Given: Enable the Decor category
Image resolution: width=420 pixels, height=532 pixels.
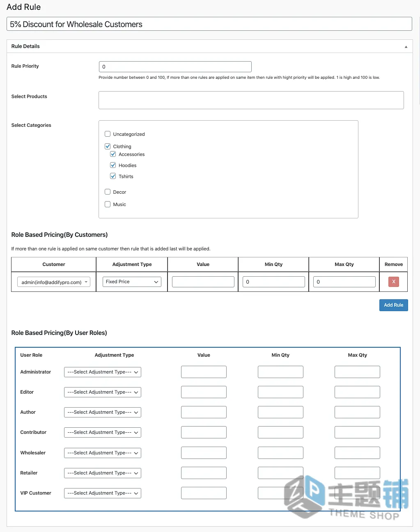Looking at the screenshot, I should (108, 192).
